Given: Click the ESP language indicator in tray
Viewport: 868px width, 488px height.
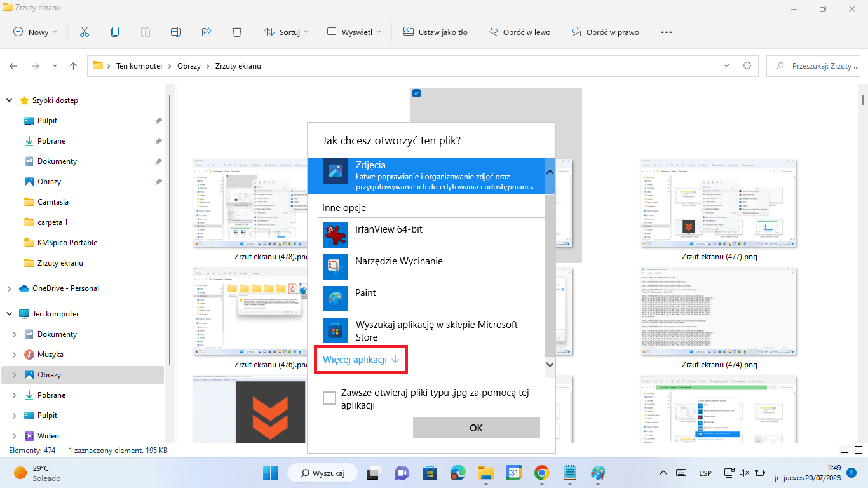Looking at the screenshot, I should [x=705, y=473].
